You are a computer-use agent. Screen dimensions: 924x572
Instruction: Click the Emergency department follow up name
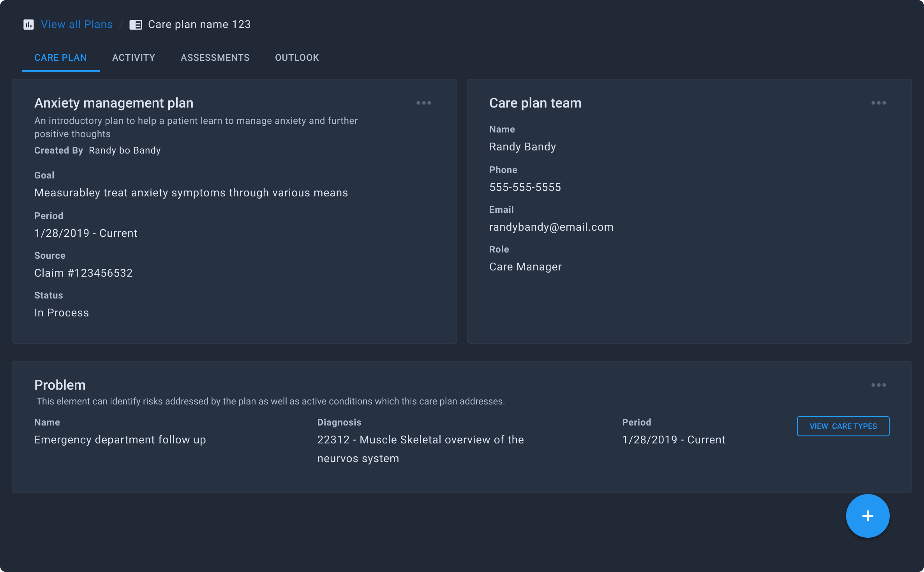click(x=120, y=440)
